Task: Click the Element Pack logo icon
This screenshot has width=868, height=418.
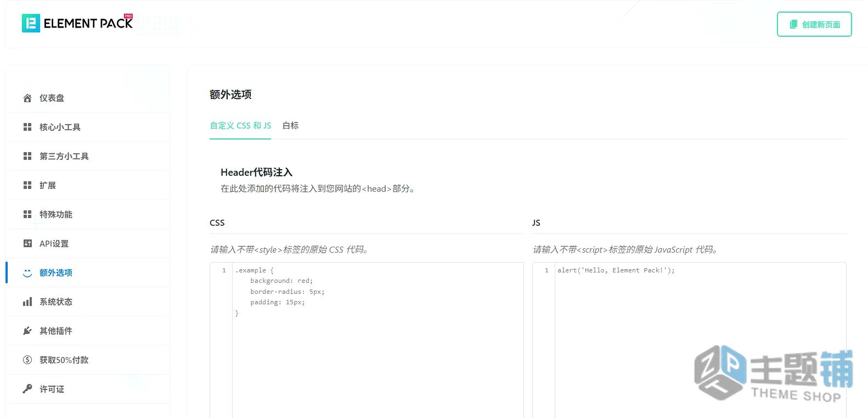Action: (31, 23)
